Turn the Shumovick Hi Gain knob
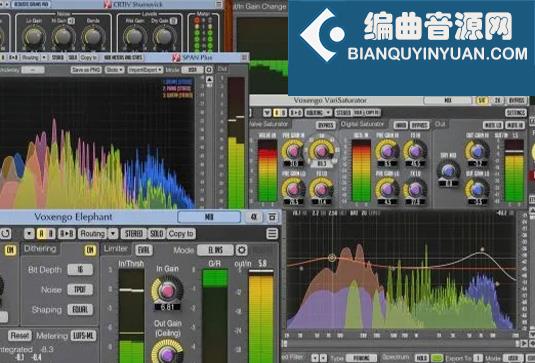This screenshot has width=535, height=363. 63,37
